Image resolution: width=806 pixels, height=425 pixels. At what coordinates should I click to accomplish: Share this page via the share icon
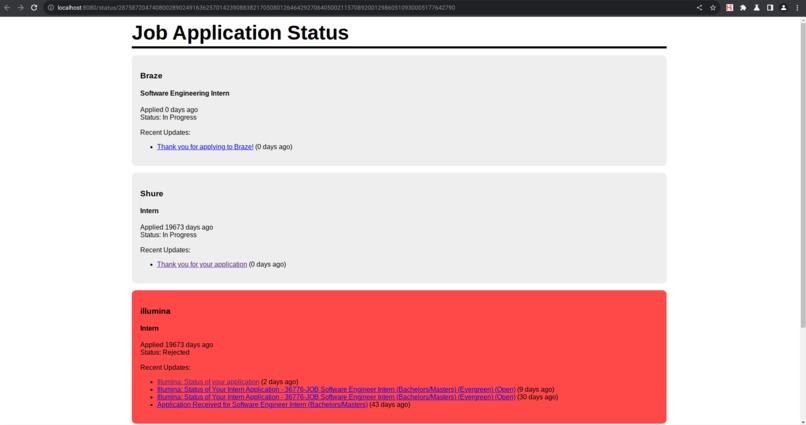(x=699, y=8)
